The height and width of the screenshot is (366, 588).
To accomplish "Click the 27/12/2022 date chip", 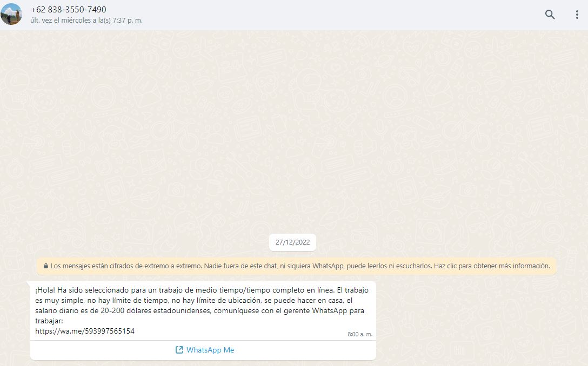I will point(292,242).
